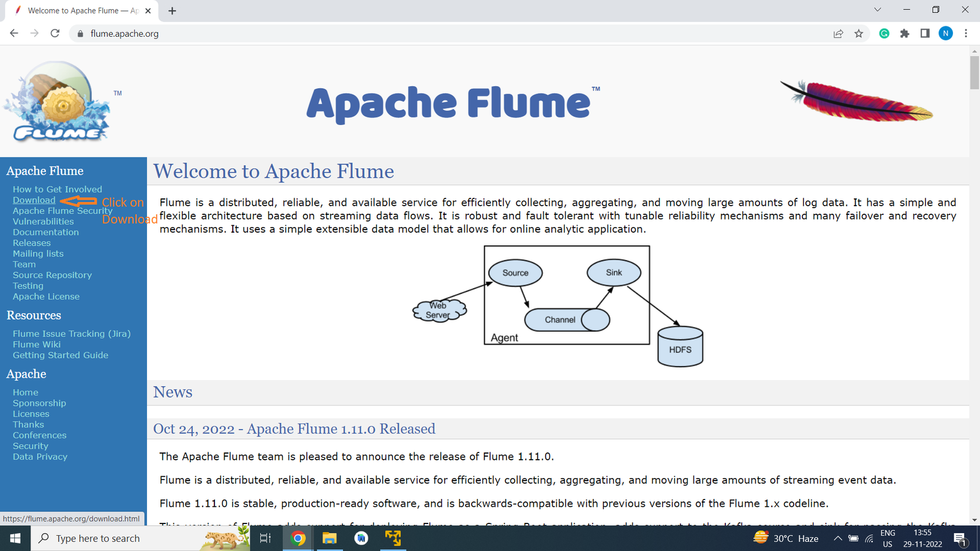Show hidden system tray icons
The width and height of the screenshot is (980, 551).
pyautogui.click(x=837, y=538)
